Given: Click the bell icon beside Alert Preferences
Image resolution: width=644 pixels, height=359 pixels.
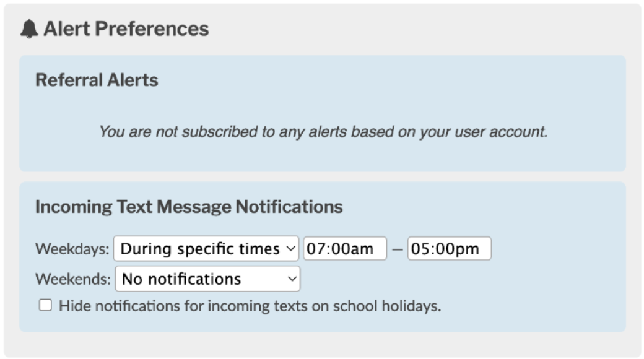Looking at the screenshot, I should point(28,29).
